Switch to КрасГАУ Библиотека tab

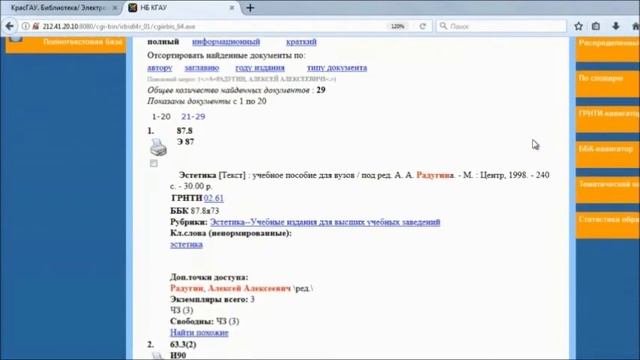[x=61, y=8]
